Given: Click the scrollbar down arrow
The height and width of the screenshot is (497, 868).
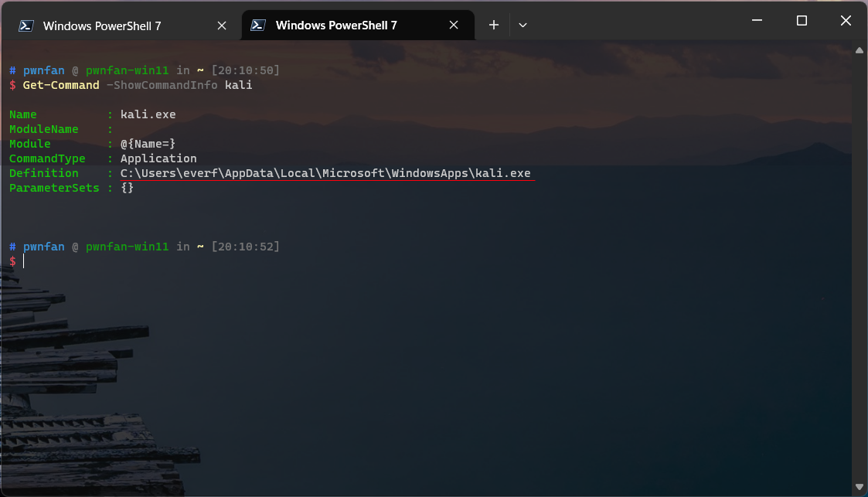Looking at the screenshot, I should (859, 486).
